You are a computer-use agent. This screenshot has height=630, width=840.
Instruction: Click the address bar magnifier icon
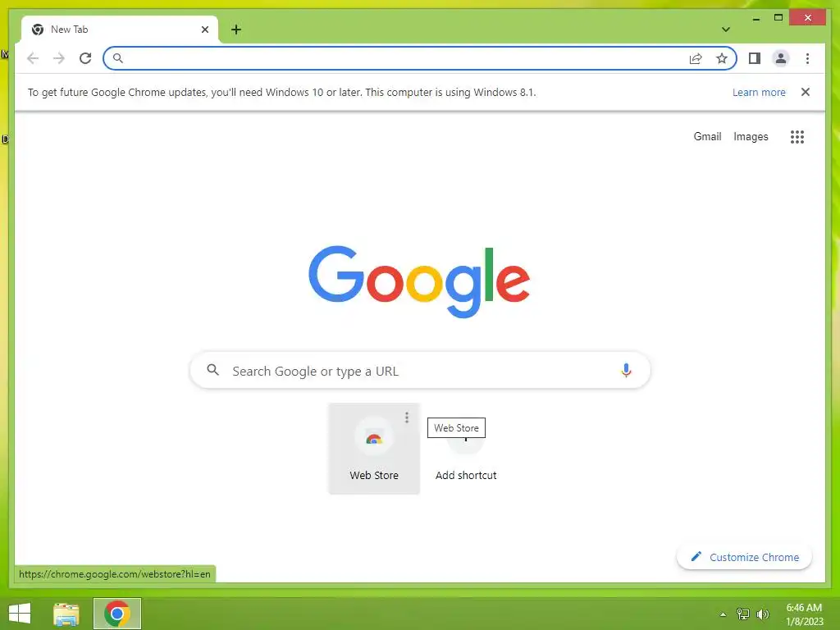point(118,58)
